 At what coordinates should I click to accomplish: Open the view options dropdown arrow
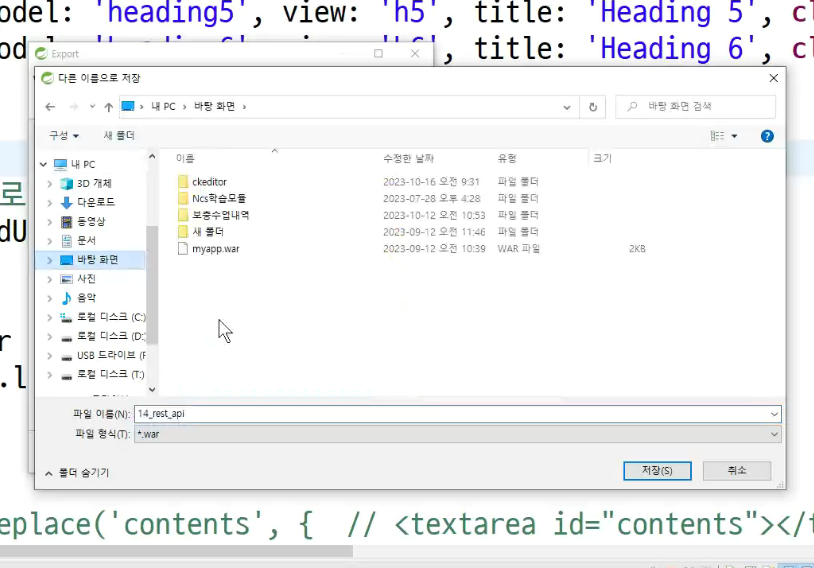pyautogui.click(x=734, y=136)
